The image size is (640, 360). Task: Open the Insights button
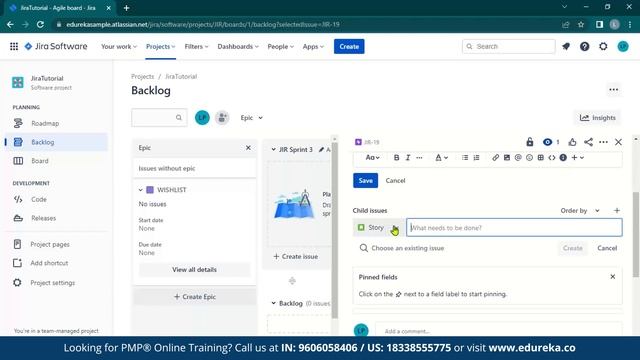point(598,118)
